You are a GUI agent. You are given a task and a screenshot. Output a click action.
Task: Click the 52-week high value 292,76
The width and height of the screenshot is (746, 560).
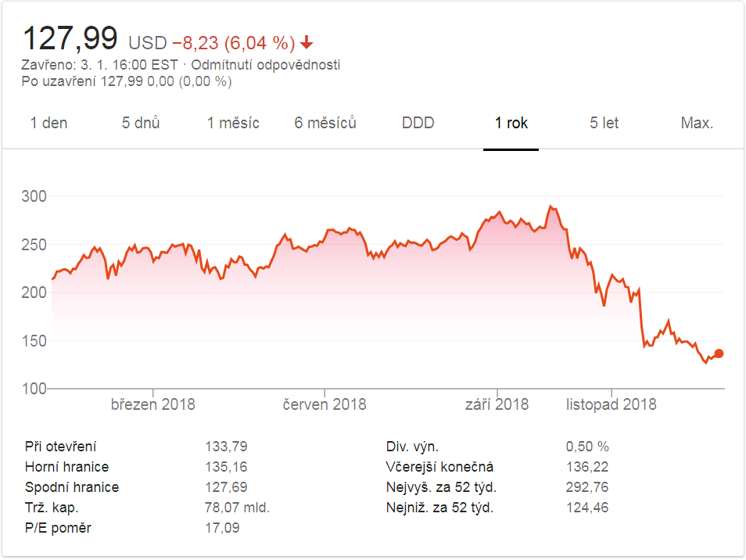click(x=586, y=487)
